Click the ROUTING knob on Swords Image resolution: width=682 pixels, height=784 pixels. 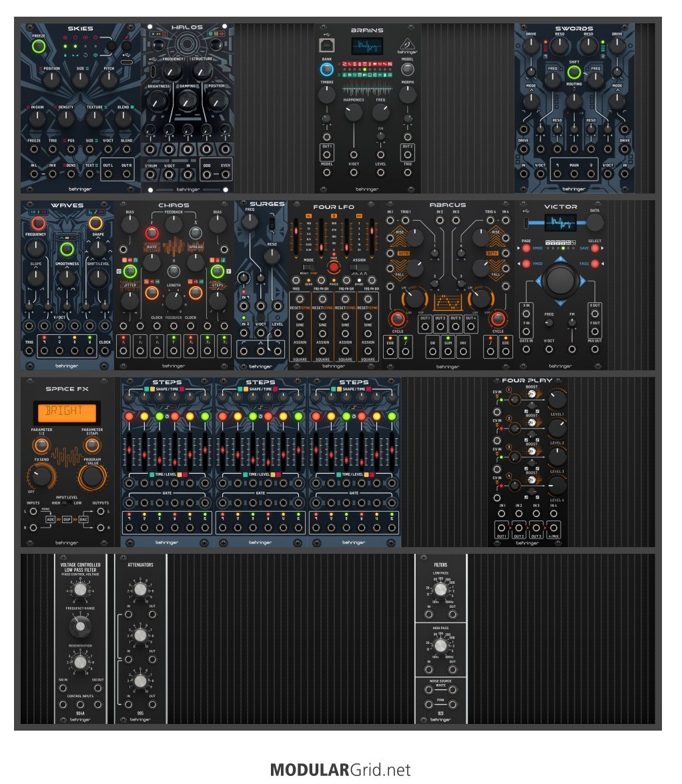[574, 101]
